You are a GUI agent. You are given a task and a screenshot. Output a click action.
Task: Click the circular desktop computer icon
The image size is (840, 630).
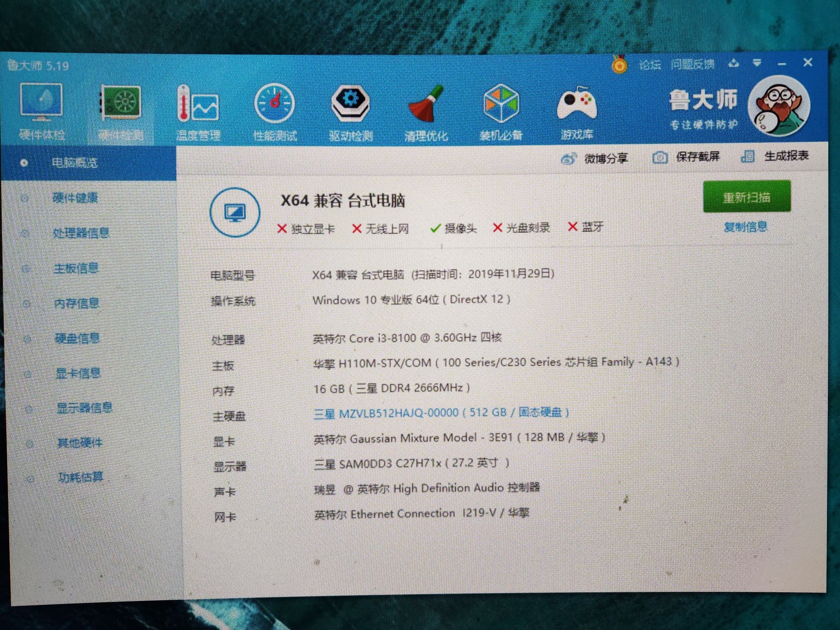coord(235,212)
